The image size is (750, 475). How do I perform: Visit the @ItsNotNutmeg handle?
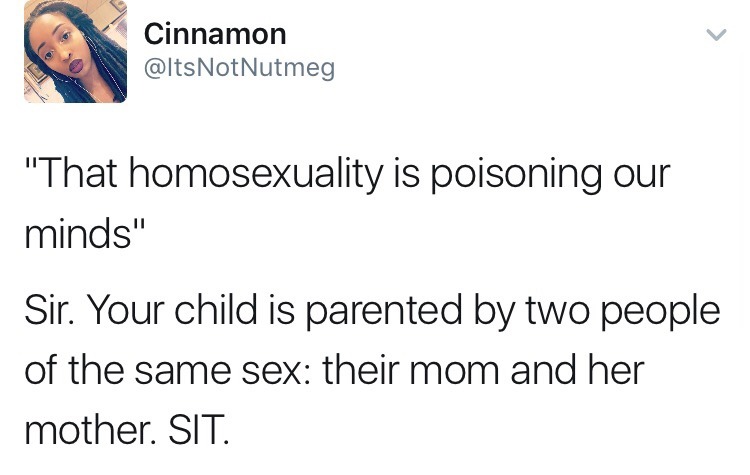(x=239, y=68)
